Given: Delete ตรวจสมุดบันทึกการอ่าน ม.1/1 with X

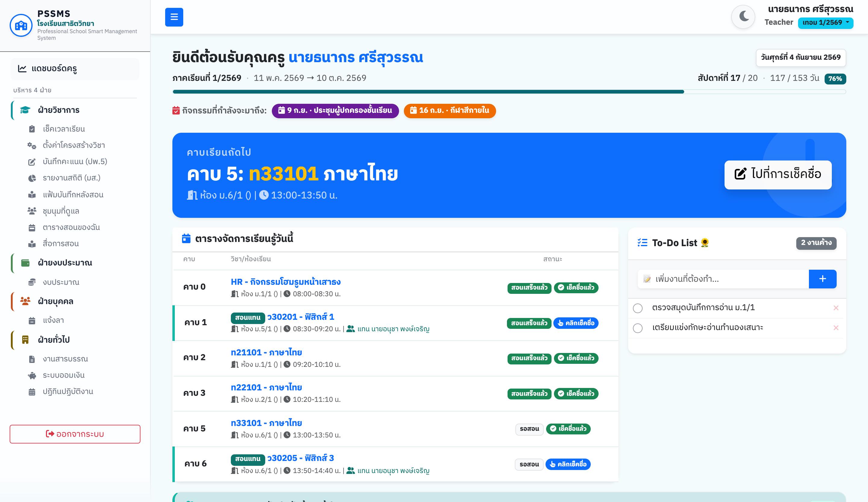Looking at the screenshot, I should [836, 308].
